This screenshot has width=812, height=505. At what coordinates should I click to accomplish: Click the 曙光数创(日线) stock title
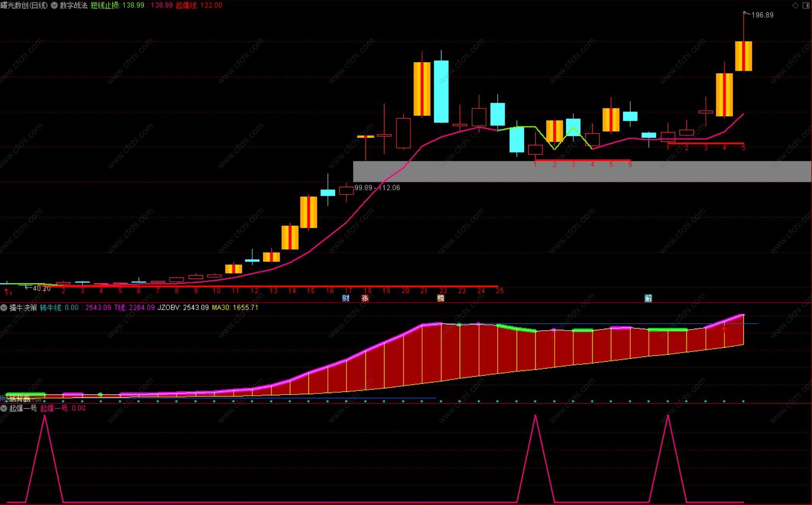24,5
